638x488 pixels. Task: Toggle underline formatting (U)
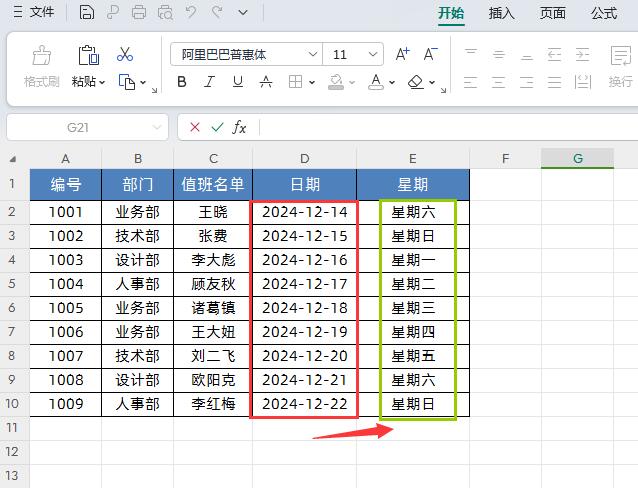click(238, 82)
